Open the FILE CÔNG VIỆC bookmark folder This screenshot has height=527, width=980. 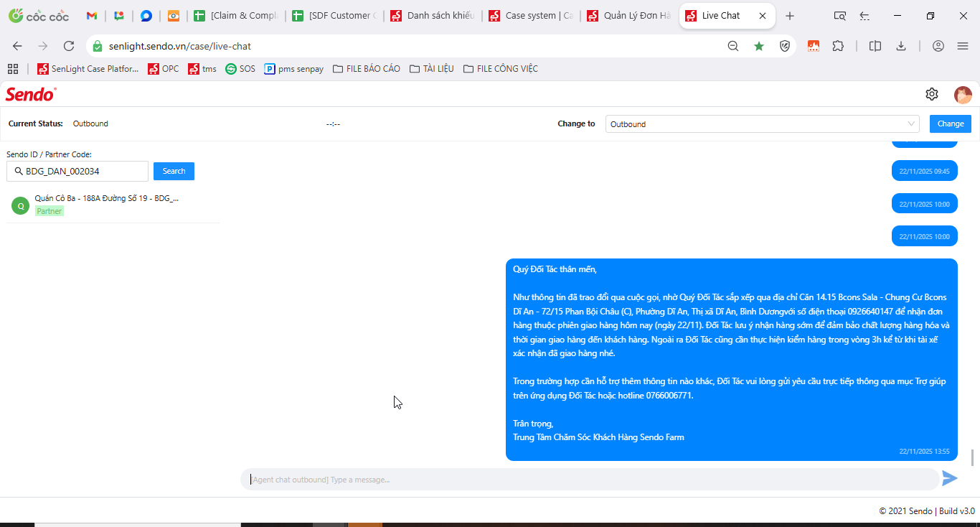pos(501,69)
